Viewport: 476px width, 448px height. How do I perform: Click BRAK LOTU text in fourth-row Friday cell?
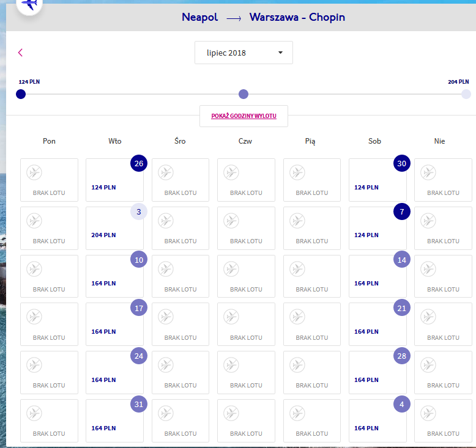click(x=312, y=337)
